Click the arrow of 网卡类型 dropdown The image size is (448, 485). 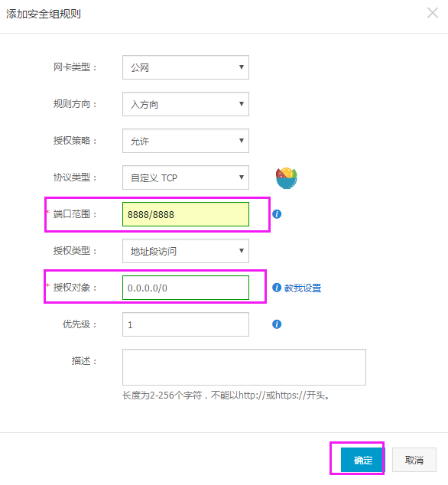click(x=242, y=67)
